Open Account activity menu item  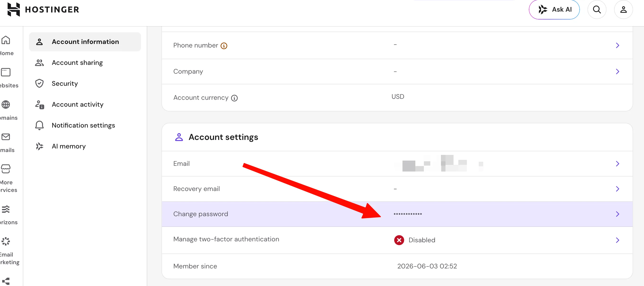(x=85, y=104)
